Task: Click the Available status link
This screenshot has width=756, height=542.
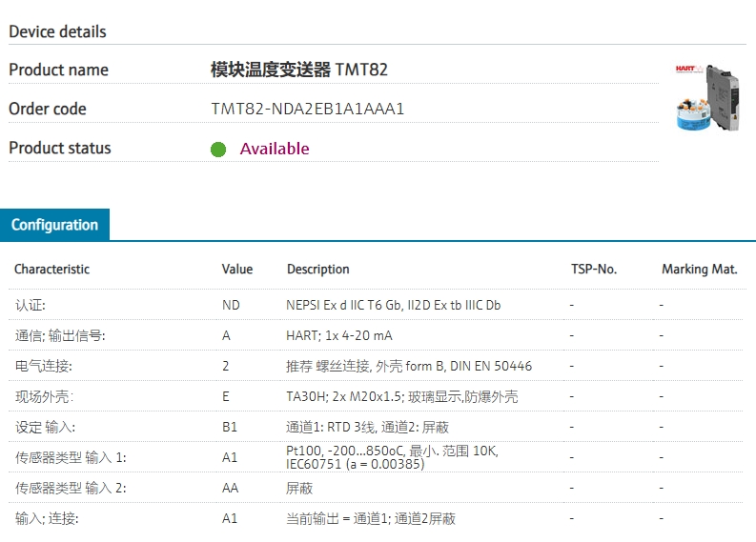Action: (275, 149)
